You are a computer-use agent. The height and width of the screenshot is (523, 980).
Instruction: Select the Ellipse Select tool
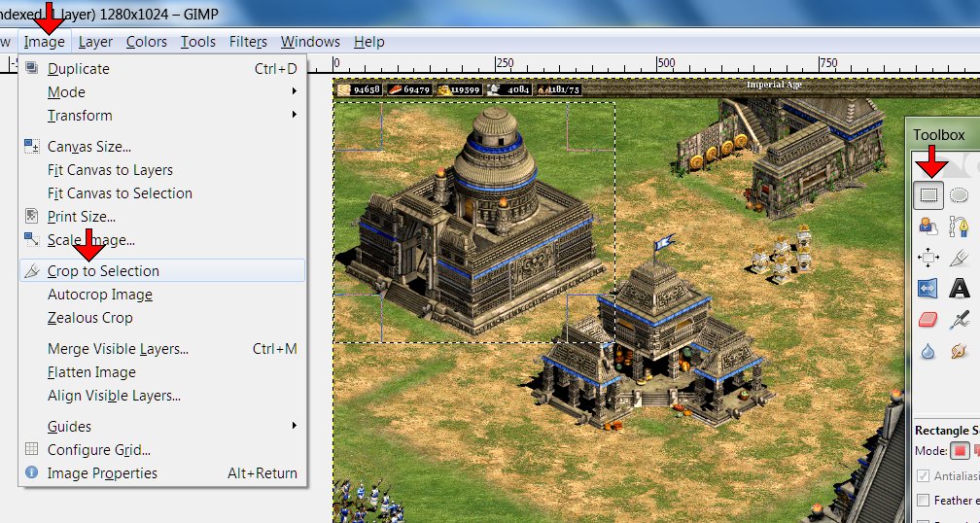point(959,194)
